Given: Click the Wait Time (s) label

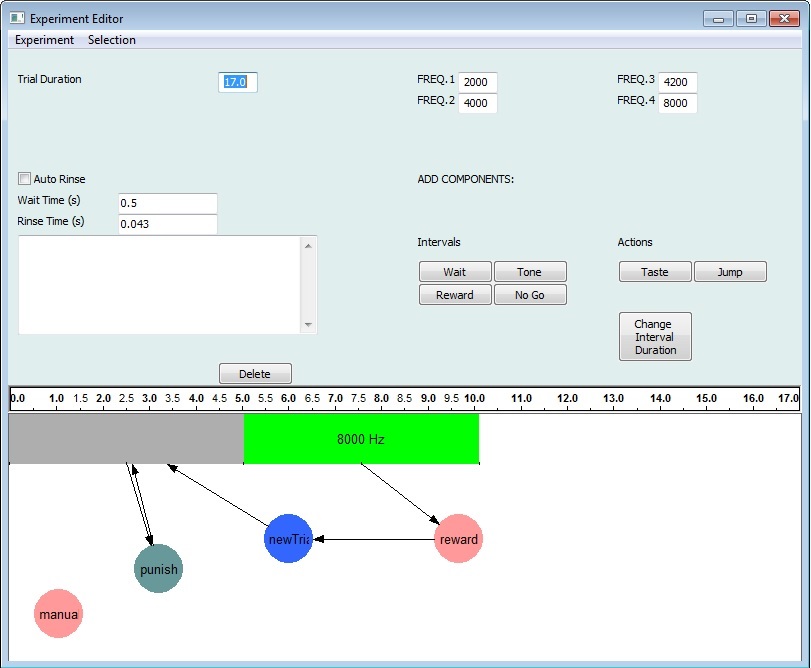Looking at the screenshot, I should click(49, 200).
